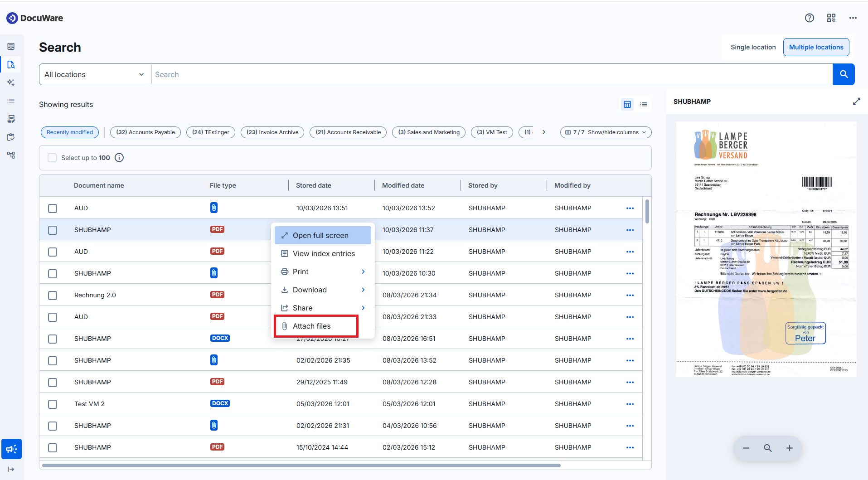
Task: Expand the Print submenu
Action: coord(323,272)
